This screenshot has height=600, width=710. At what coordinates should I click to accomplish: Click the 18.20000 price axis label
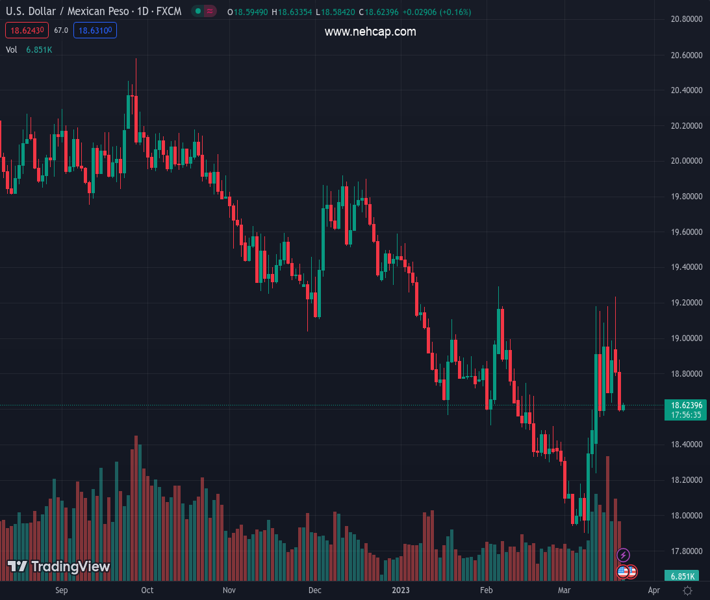pyautogui.click(x=686, y=480)
